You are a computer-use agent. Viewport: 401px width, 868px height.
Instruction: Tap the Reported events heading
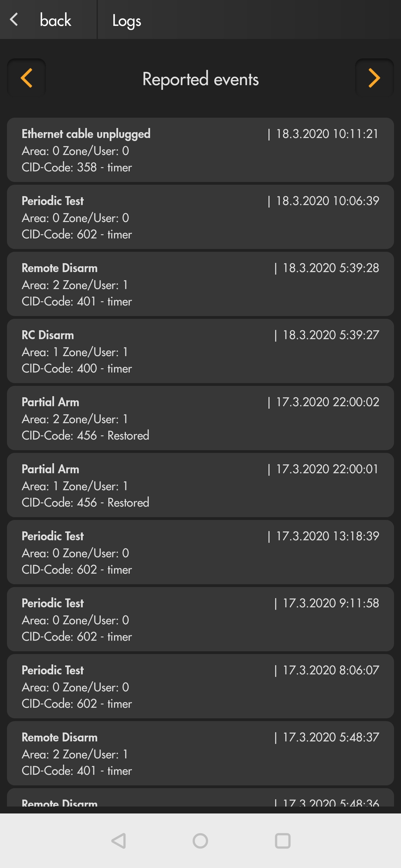(x=200, y=79)
